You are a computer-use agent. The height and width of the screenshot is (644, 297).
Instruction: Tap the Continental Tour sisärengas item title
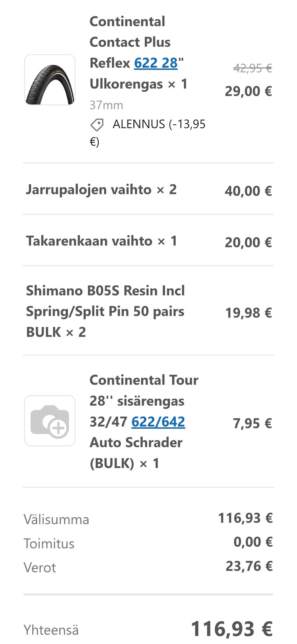tap(144, 390)
